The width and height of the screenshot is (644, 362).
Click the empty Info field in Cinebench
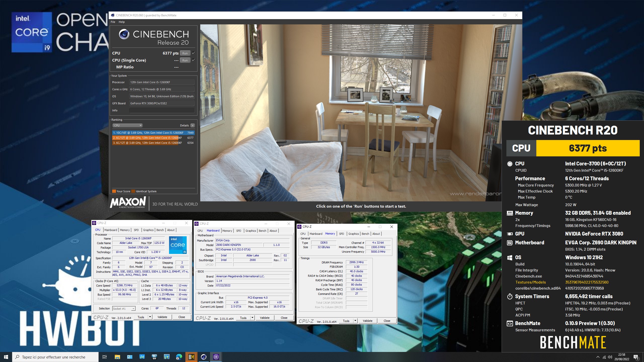[x=162, y=110]
